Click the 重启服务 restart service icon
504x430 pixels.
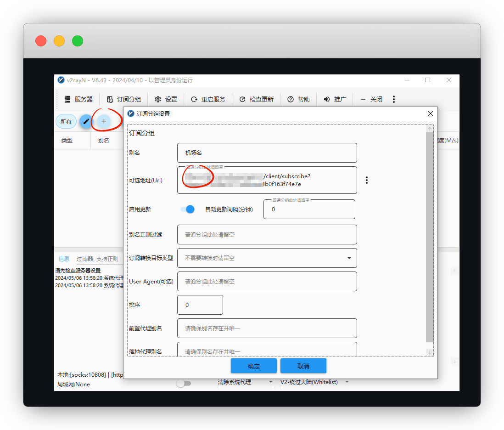point(194,99)
